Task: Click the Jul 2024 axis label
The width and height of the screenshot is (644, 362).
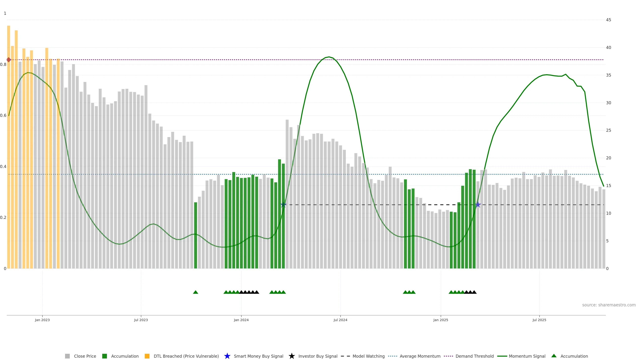Action: 340,320
